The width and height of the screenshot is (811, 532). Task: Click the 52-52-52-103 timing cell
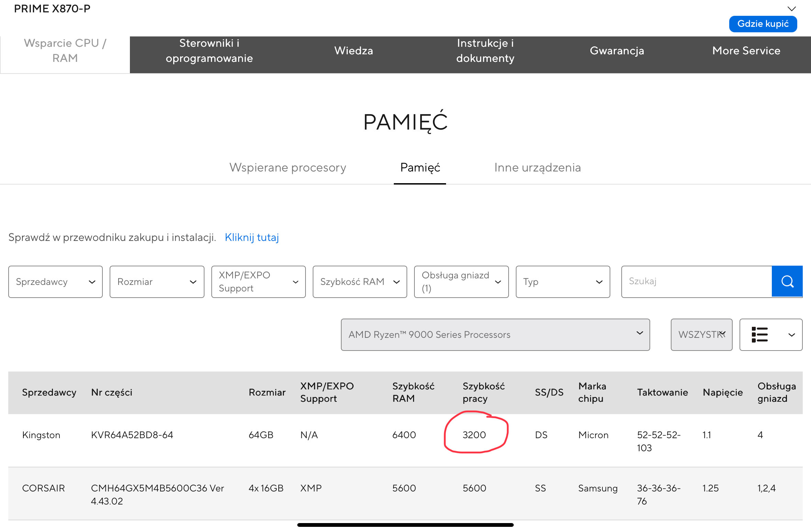[659, 441]
